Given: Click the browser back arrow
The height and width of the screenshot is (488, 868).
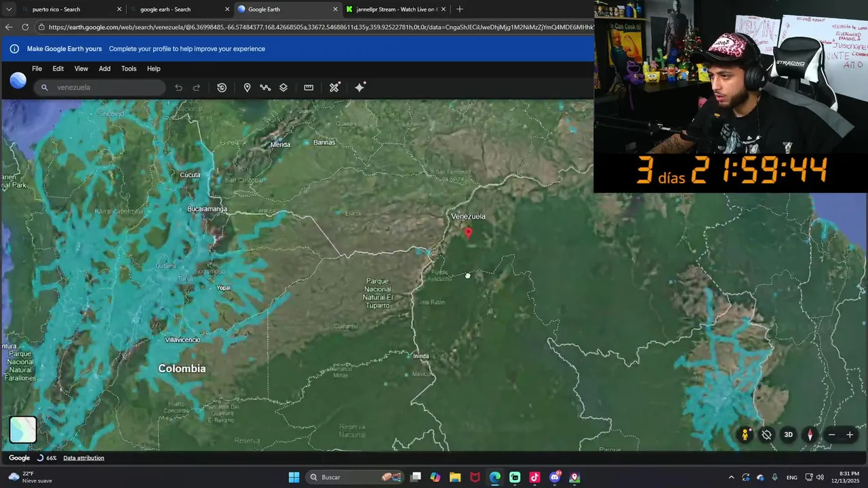Looking at the screenshot, I should click(x=8, y=27).
